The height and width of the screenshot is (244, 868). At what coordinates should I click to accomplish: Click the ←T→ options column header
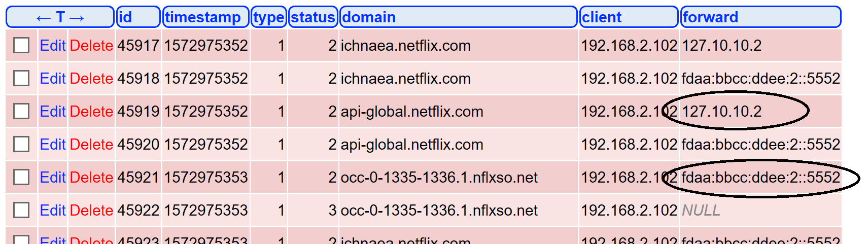click(60, 17)
